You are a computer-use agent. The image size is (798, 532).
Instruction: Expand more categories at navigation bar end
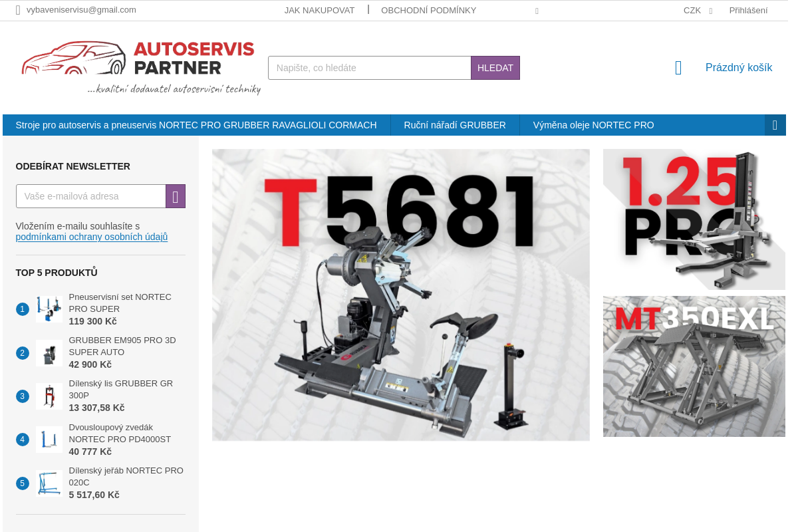[775, 125]
